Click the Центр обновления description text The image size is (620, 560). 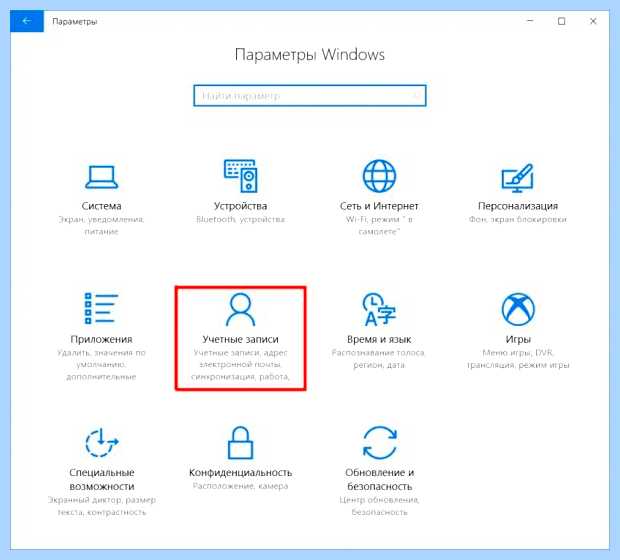(380, 506)
